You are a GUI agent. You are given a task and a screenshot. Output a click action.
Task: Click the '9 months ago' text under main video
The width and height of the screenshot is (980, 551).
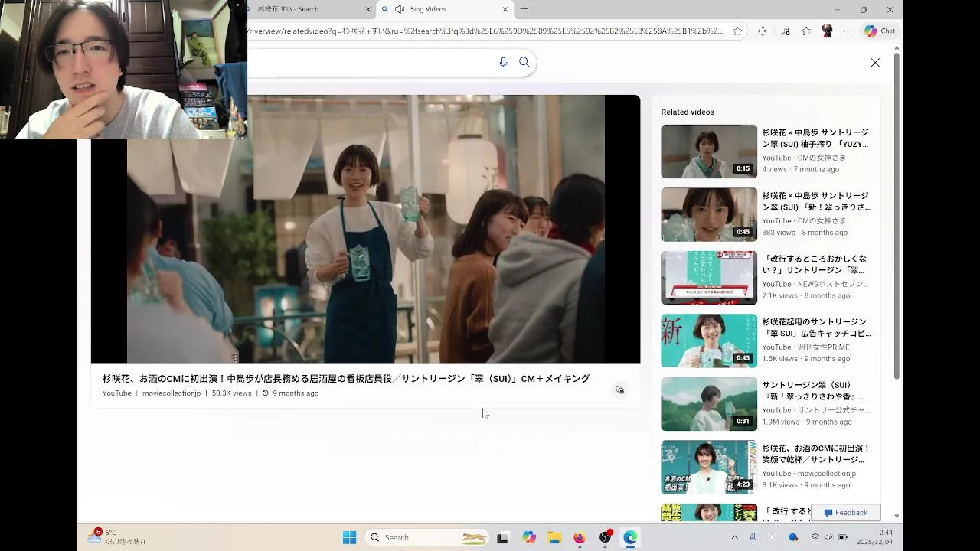[x=296, y=393]
